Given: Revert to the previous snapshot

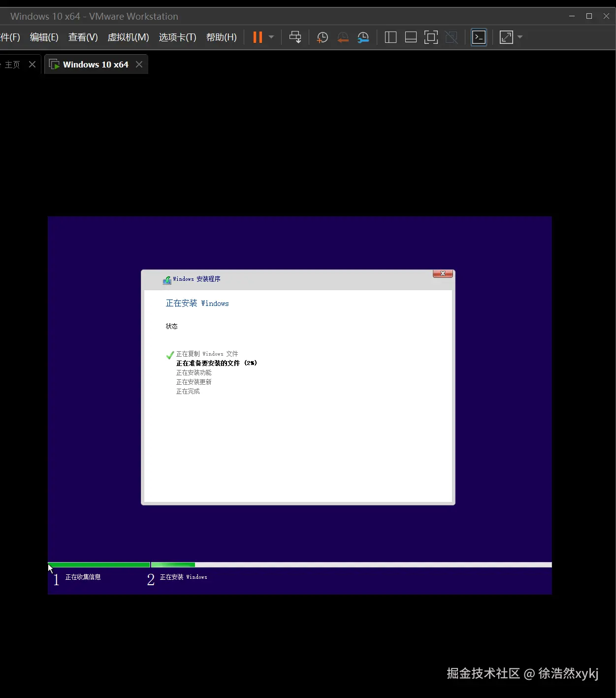Looking at the screenshot, I should (x=343, y=37).
